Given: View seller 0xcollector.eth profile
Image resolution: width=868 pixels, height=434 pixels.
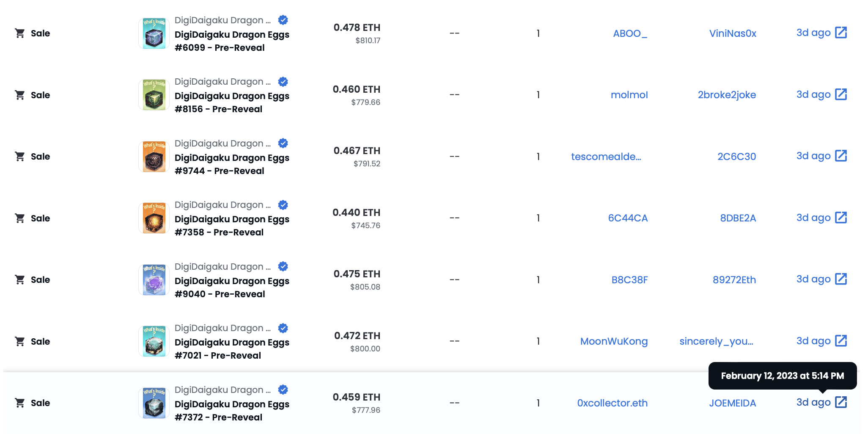Looking at the screenshot, I should click(x=613, y=403).
